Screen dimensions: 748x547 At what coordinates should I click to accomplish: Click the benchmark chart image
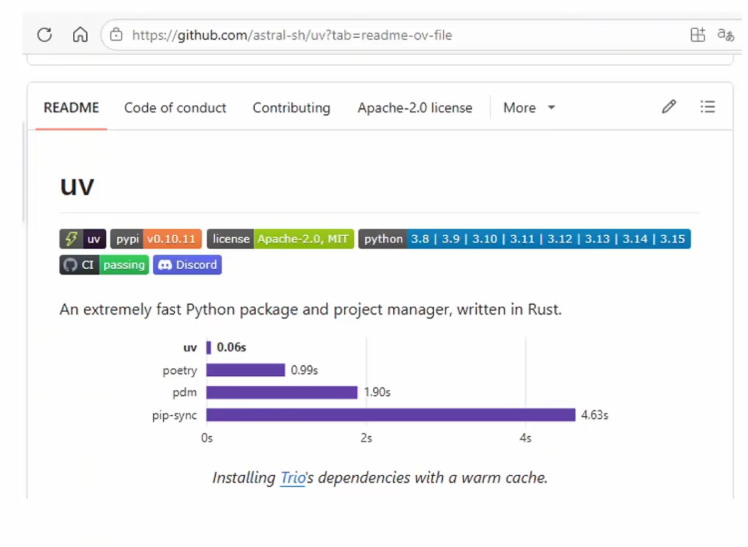pyautogui.click(x=380, y=391)
